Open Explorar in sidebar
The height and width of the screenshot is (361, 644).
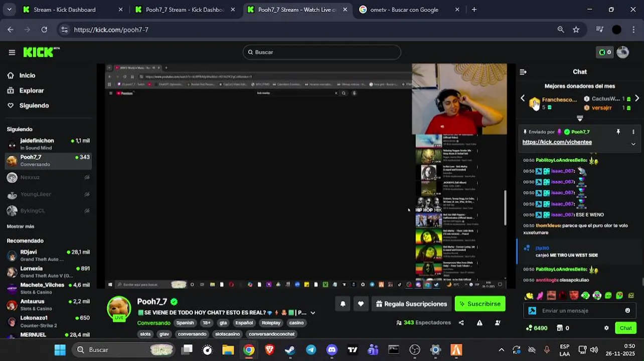point(31,90)
